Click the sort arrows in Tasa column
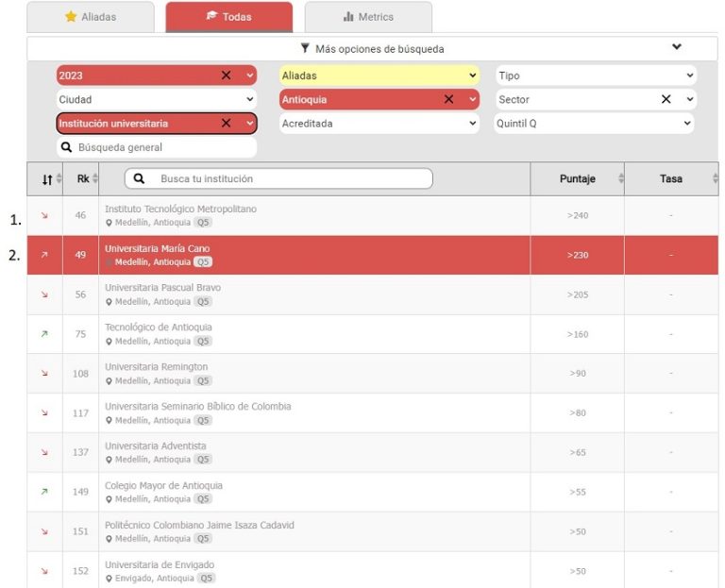The image size is (725, 588). 715,178
